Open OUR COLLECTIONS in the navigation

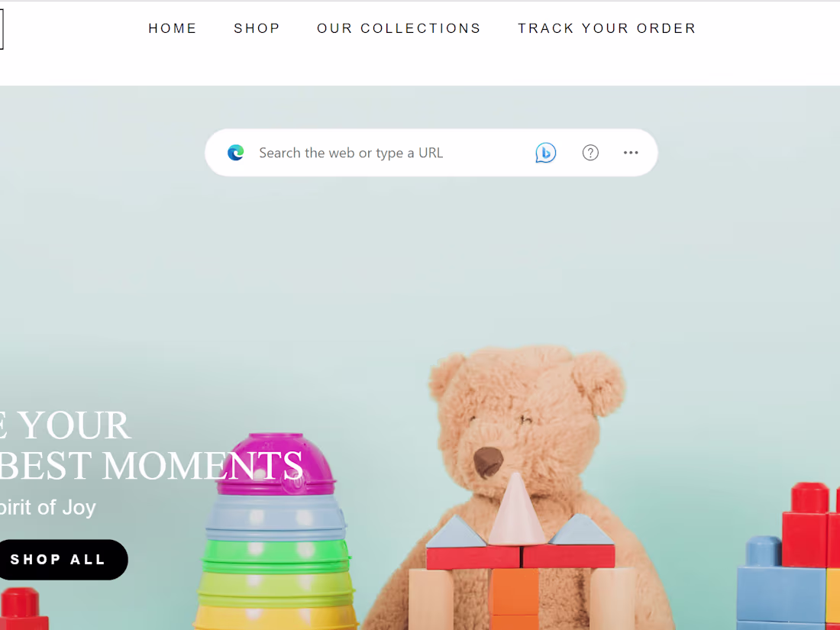pos(399,27)
